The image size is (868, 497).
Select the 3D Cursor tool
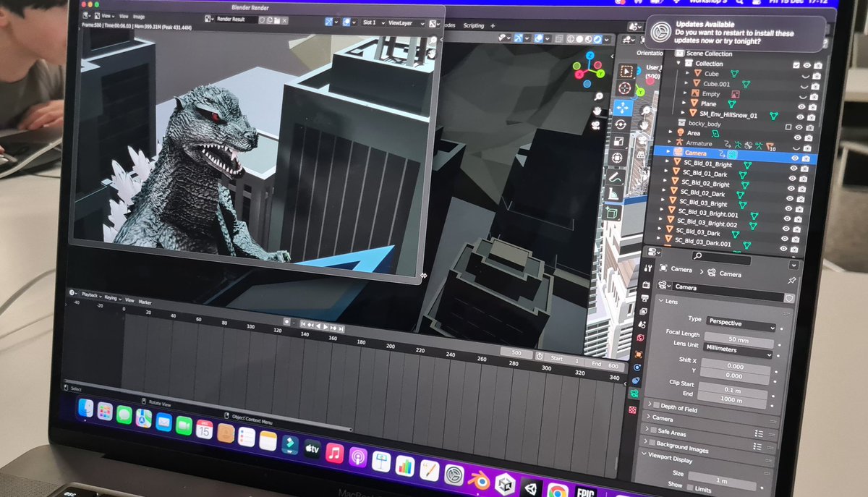(624, 89)
